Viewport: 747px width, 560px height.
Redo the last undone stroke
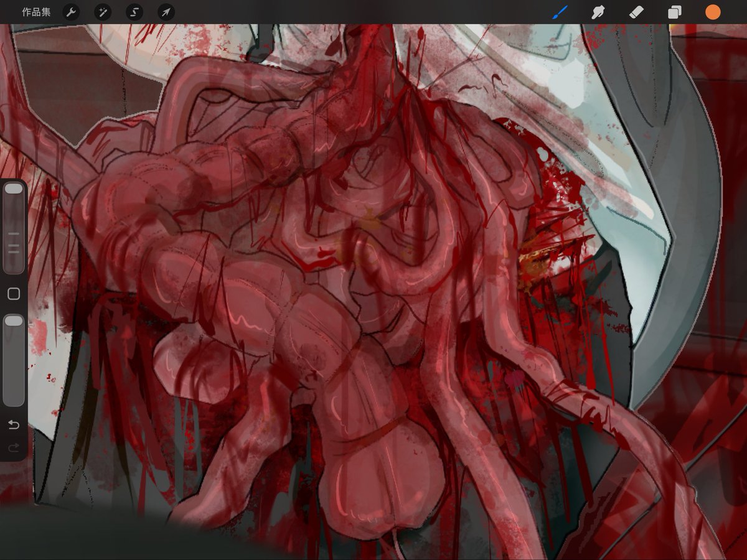(x=14, y=447)
